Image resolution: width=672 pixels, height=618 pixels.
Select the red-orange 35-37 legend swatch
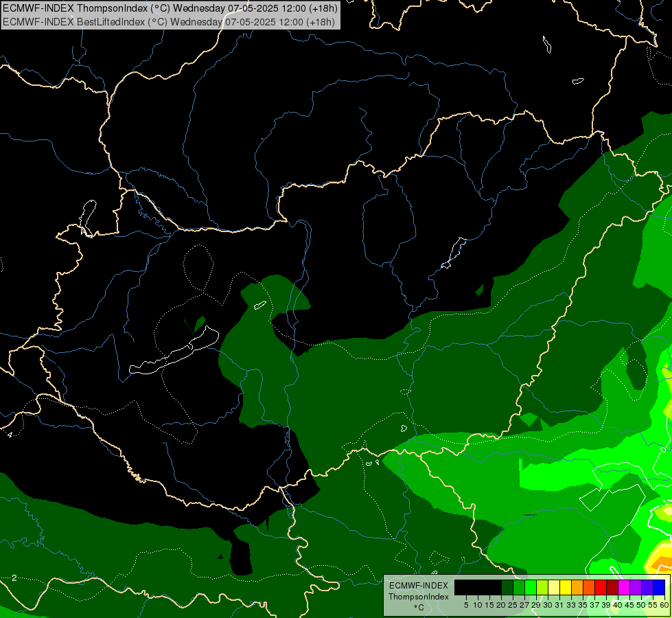589,588
